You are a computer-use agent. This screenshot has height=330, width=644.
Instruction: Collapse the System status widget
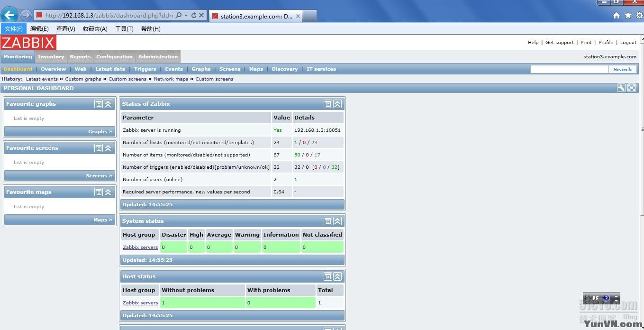tap(337, 221)
